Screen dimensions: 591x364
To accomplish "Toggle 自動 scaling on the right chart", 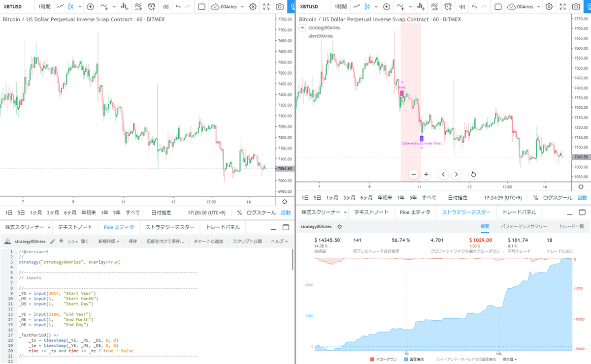I will click(x=581, y=198).
